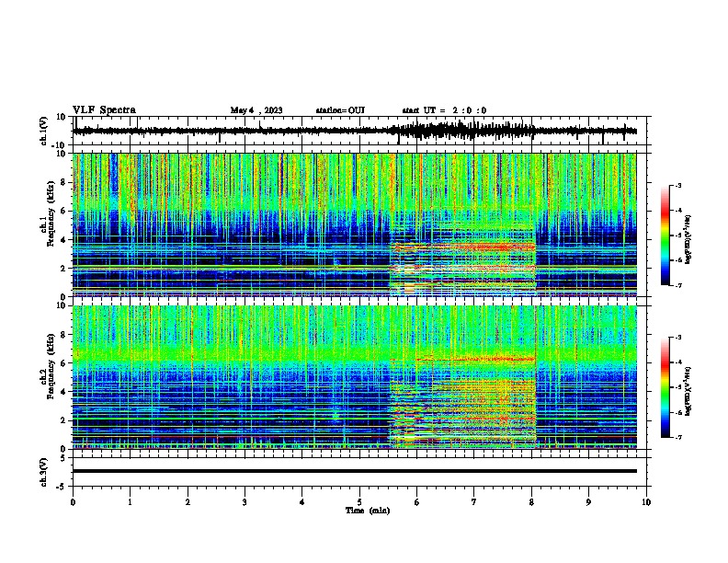The width and height of the screenshot is (728, 563).
Task: Click the "9" tick on the time axis
Action: click(x=588, y=502)
